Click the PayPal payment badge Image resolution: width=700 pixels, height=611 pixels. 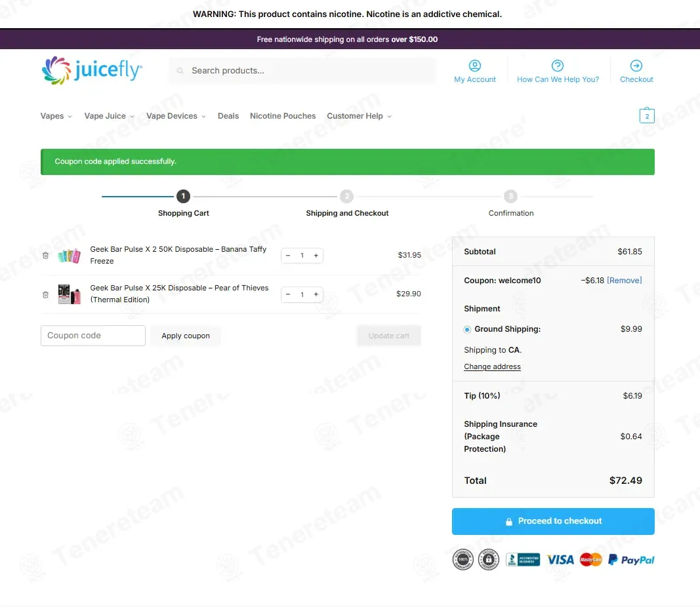(x=631, y=560)
